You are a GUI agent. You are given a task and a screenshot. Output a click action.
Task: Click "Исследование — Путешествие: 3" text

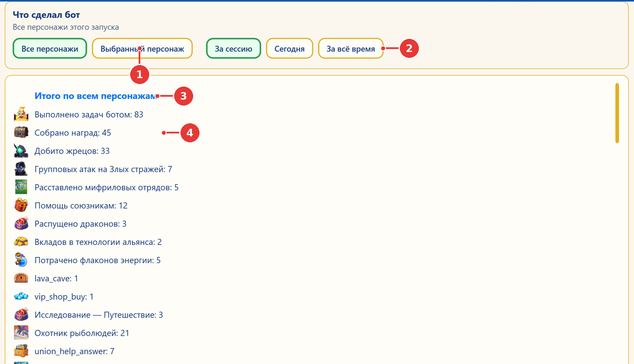(x=99, y=315)
